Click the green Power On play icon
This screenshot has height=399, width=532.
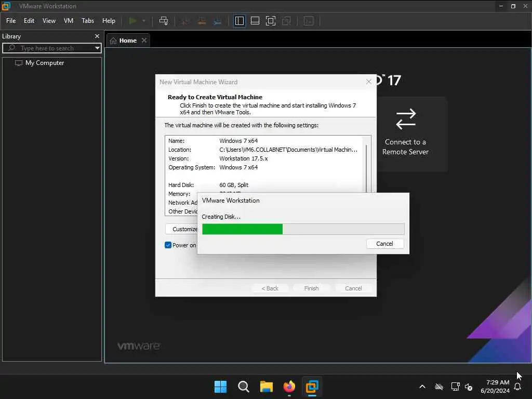pos(132,21)
